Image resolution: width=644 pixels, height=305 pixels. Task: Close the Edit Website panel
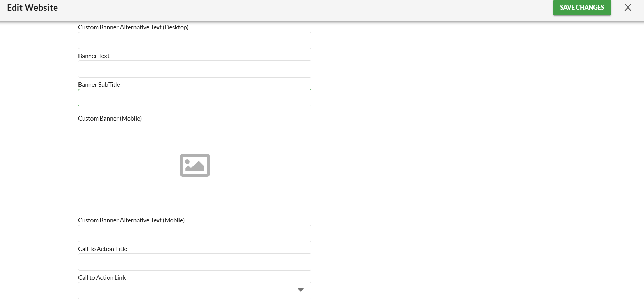point(628,8)
